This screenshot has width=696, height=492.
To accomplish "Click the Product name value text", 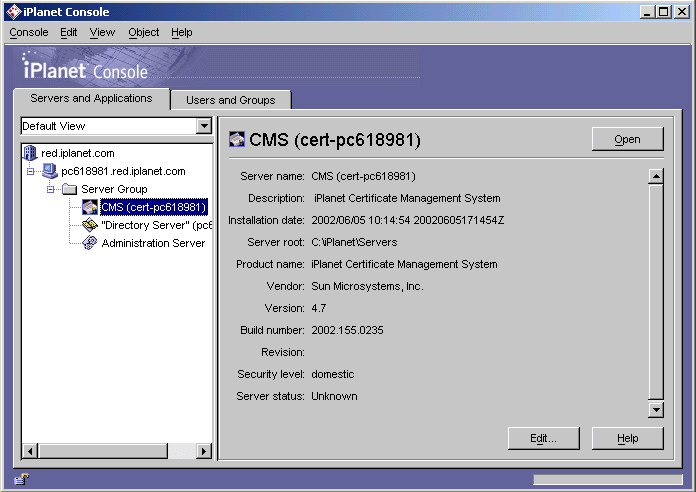I will tap(404, 264).
